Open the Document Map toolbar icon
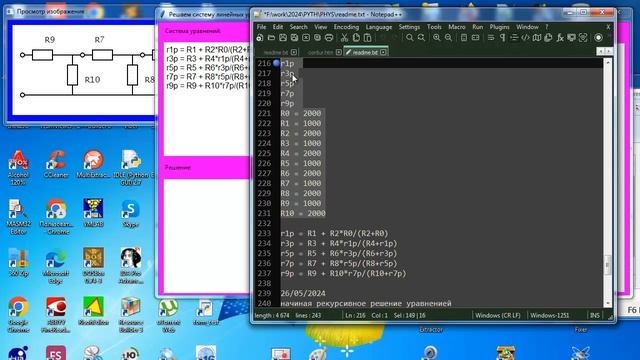The height and width of the screenshot is (360, 640). coord(537,38)
